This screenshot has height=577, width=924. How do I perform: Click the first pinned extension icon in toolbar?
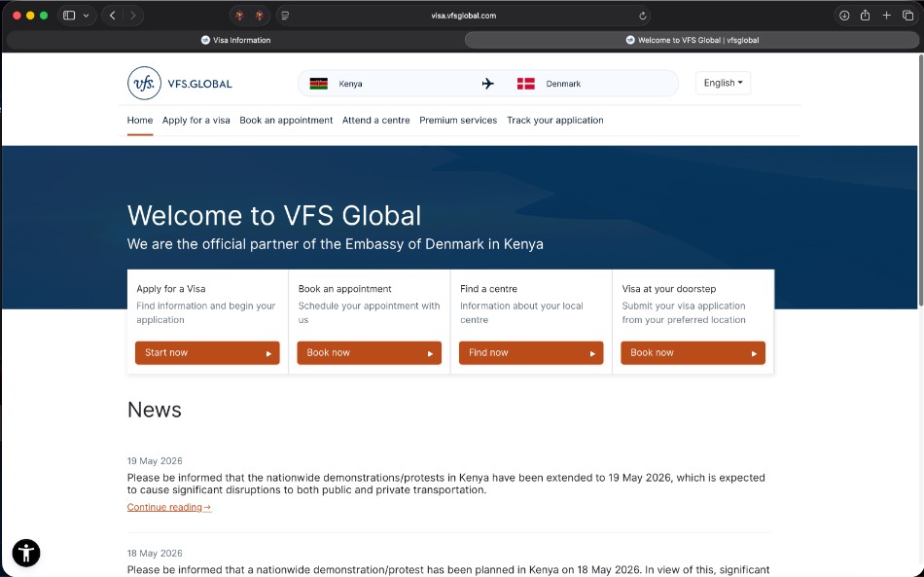coord(239,16)
